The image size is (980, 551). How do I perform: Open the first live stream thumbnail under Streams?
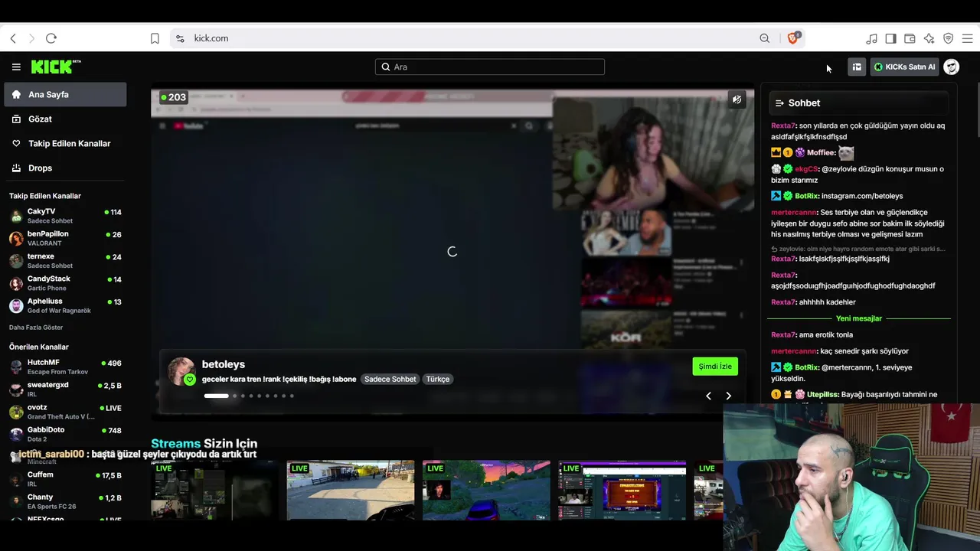click(x=214, y=491)
